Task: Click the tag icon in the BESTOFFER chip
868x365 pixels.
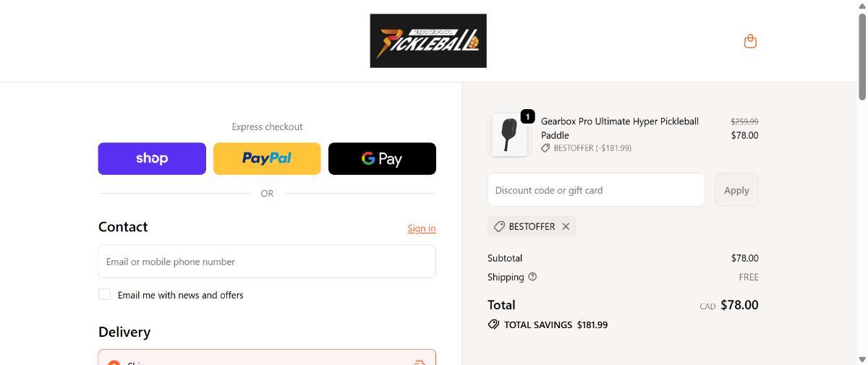Action: click(x=499, y=226)
